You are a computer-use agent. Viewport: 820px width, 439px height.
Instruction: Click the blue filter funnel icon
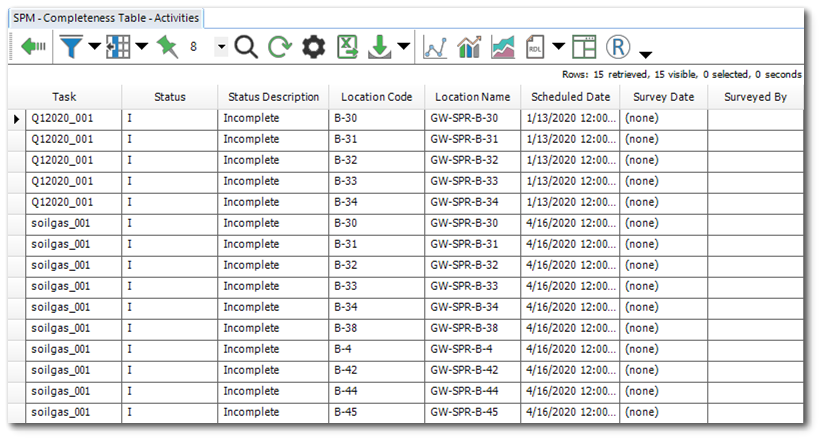tap(71, 47)
